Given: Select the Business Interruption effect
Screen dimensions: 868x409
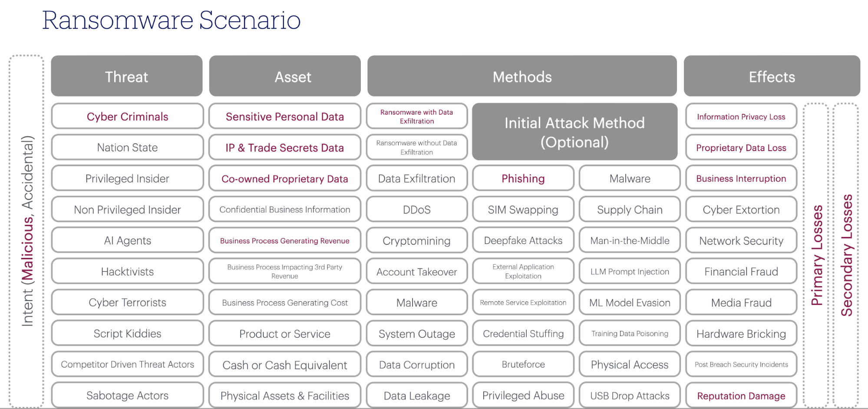Looking at the screenshot, I should click(x=741, y=178).
